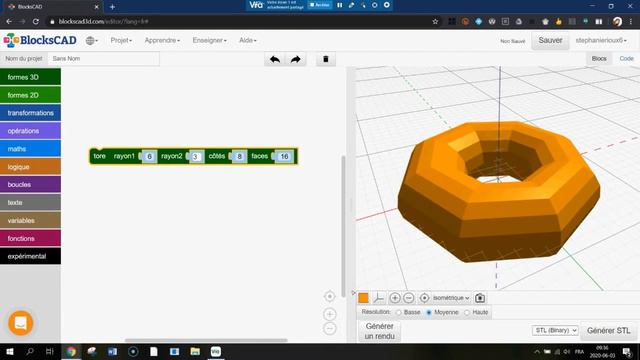Open the Windows Start menu
Image resolution: width=640 pixels, height=360 pixels.
[x=9, y=351]
